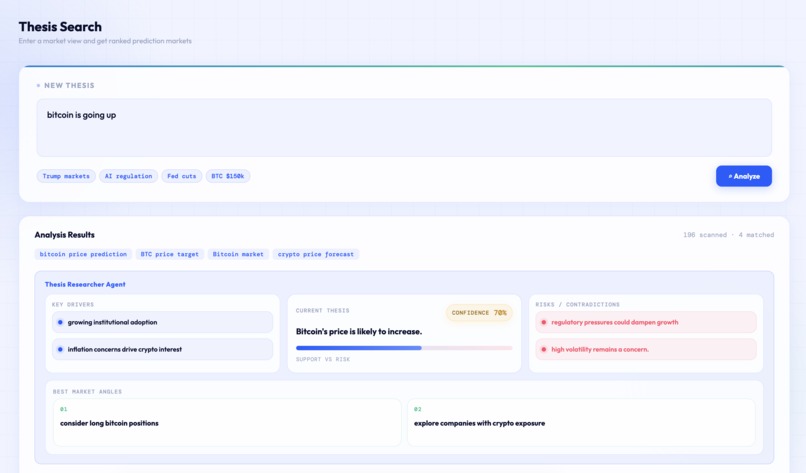806x473 pixels.
Task: Click the 'BTC price target' keyword tag
Action: tap(170, 254)
